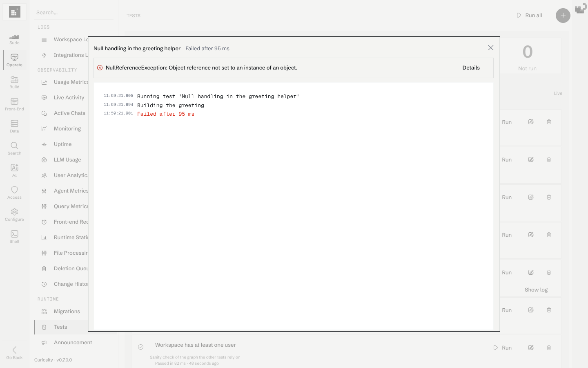Open the AI section icon
The image size is (588, 368).
coord(14,171)
